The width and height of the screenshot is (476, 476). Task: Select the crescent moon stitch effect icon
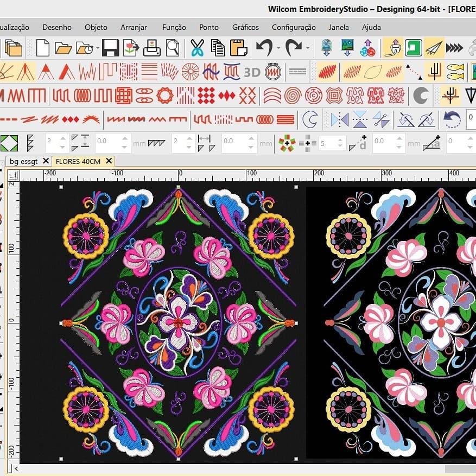(x=422, y=95)
